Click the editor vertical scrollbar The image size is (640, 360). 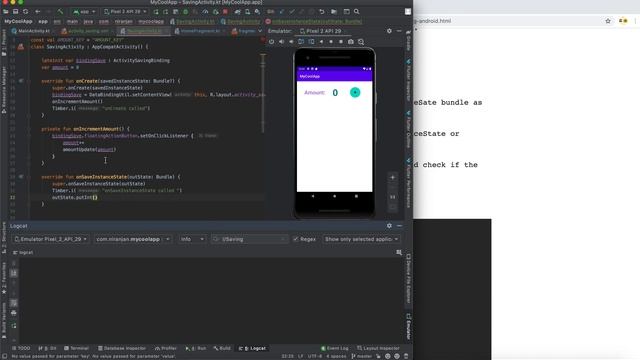[x=263, y=93]
